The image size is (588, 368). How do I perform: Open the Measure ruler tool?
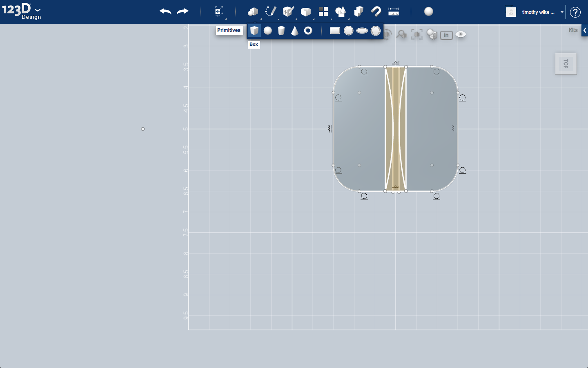393,11
